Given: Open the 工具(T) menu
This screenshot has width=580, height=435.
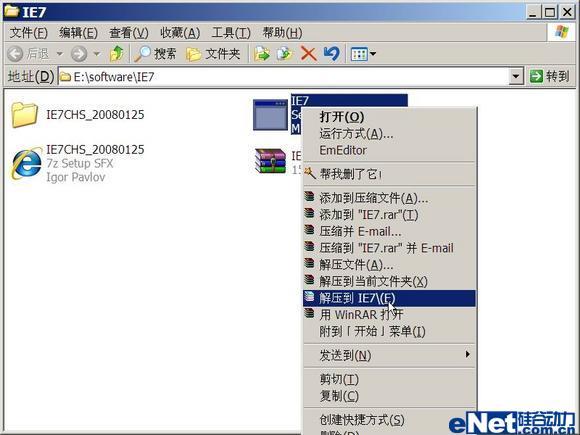Looking at the screenshot, I should [231, 33].
